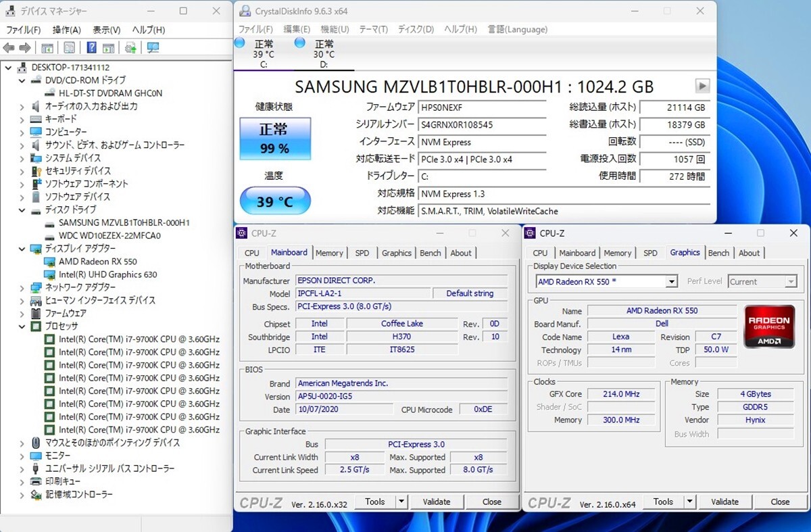
Task: Collapse the プロセッサ tree node
Action: (x=22, y=327)
